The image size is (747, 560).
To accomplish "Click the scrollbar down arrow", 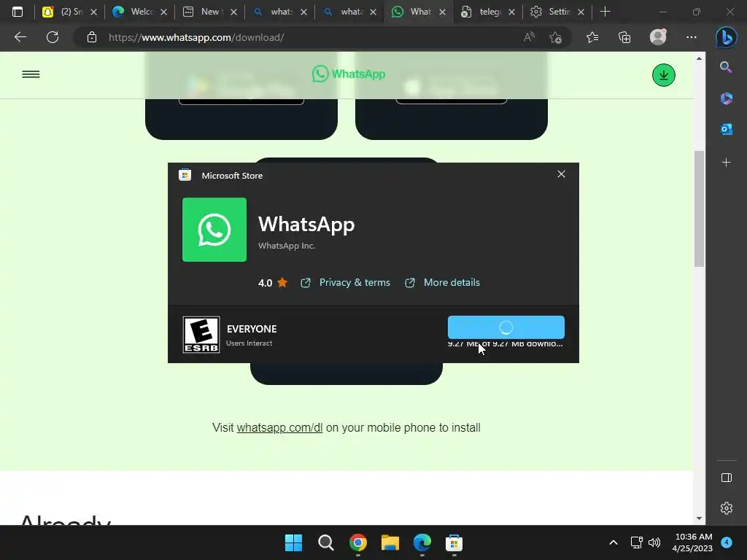I will (x=699, y=518).
